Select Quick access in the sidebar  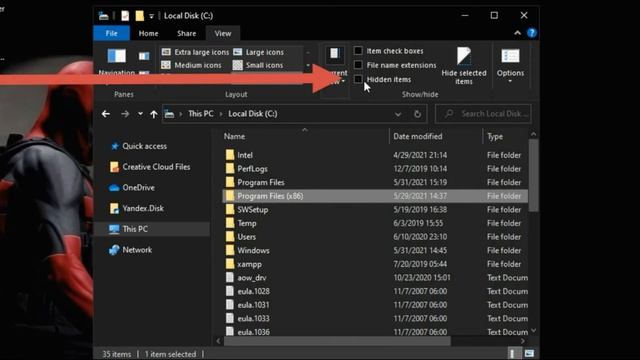click(139, 146)
